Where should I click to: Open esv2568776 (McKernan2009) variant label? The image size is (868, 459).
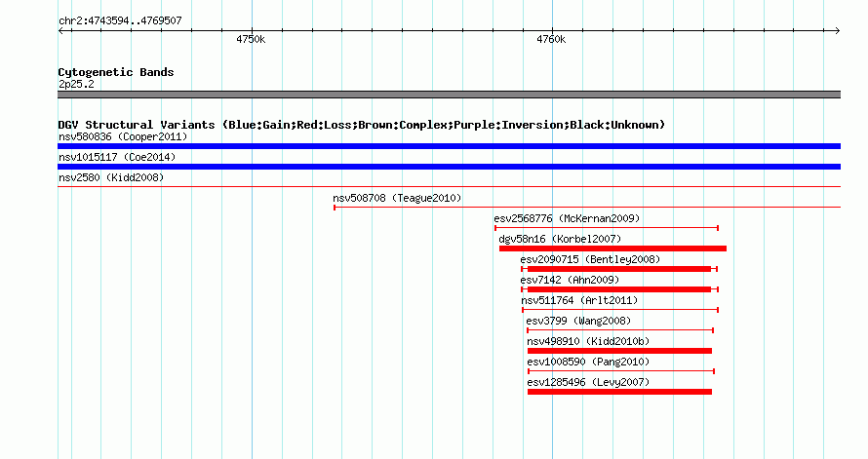567,218
